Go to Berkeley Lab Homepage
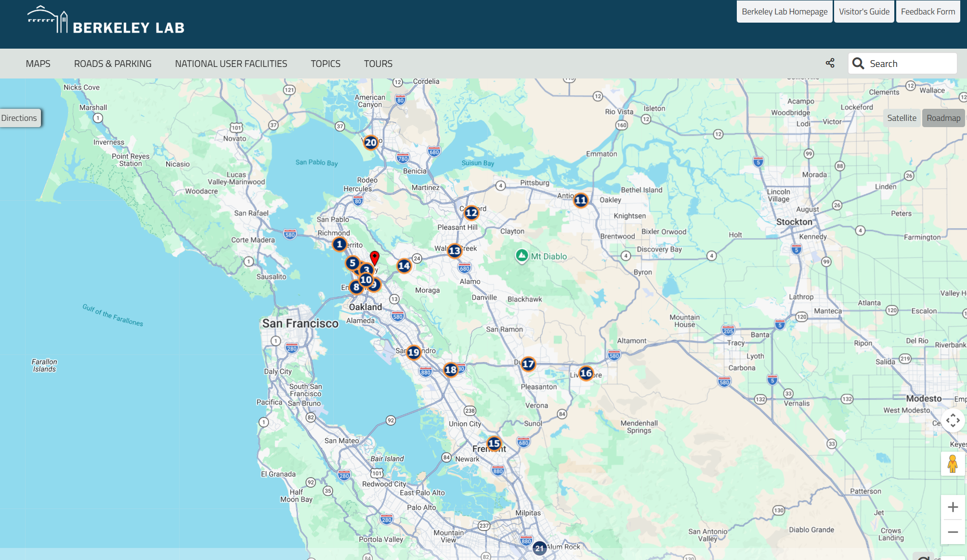The image size is (967, 560). tap(784, 12)
